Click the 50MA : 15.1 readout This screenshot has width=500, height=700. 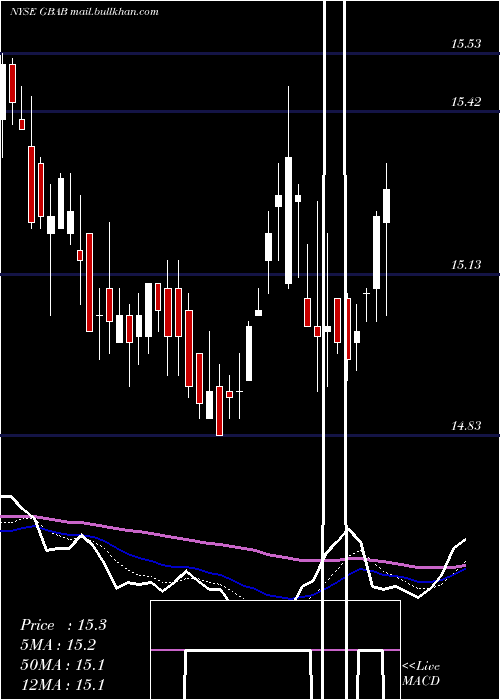[x=62, y=665]
